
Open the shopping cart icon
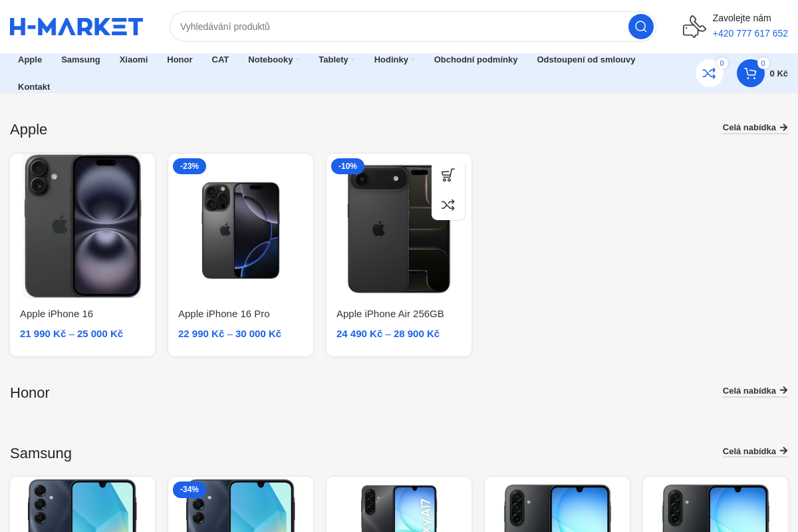(x=750, y=73)
